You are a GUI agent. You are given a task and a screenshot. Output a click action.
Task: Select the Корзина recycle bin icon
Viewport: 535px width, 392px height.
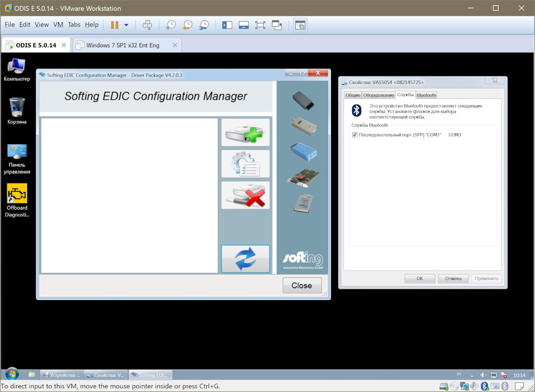tap(17, 111)
